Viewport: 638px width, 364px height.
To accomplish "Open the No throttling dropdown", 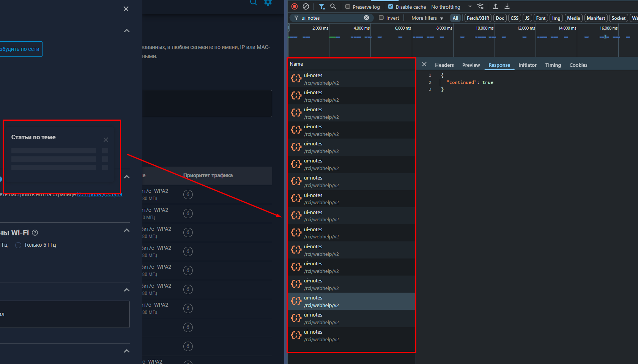I will tap(452, 7).
